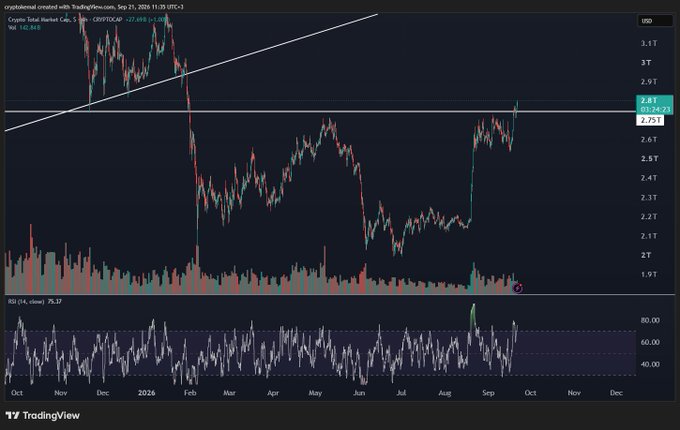Click the 3T price axis label

click(x=646, y=62)
